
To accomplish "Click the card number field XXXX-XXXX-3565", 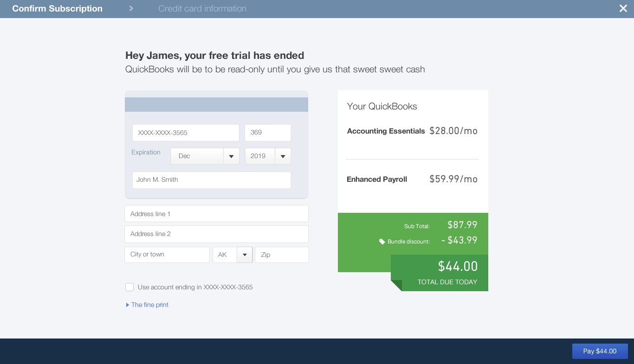I will tap(186, 133).
